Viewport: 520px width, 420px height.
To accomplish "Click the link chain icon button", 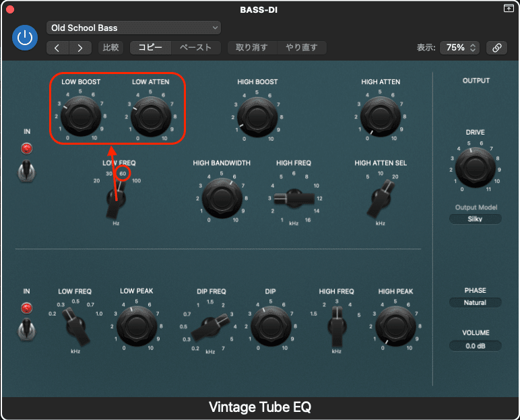I will pos(496,48).
